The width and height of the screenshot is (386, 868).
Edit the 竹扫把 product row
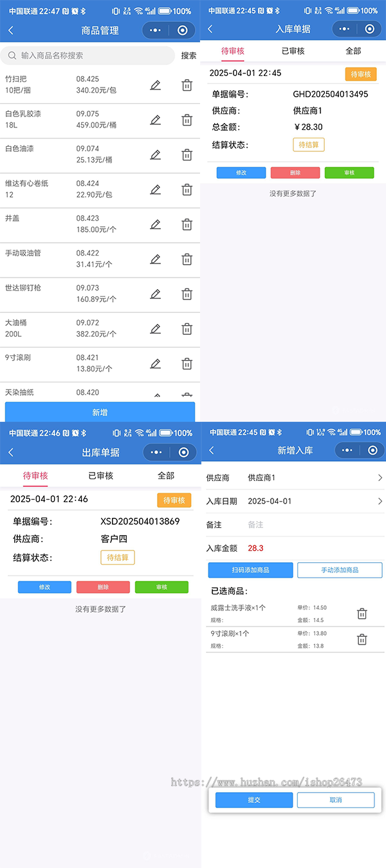(155, 85)
